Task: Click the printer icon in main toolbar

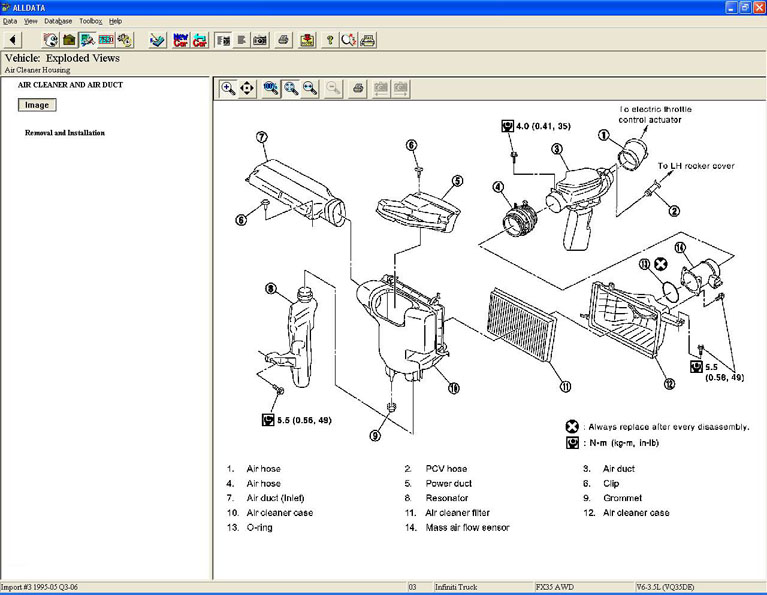Action: click(x=284, y=40)
